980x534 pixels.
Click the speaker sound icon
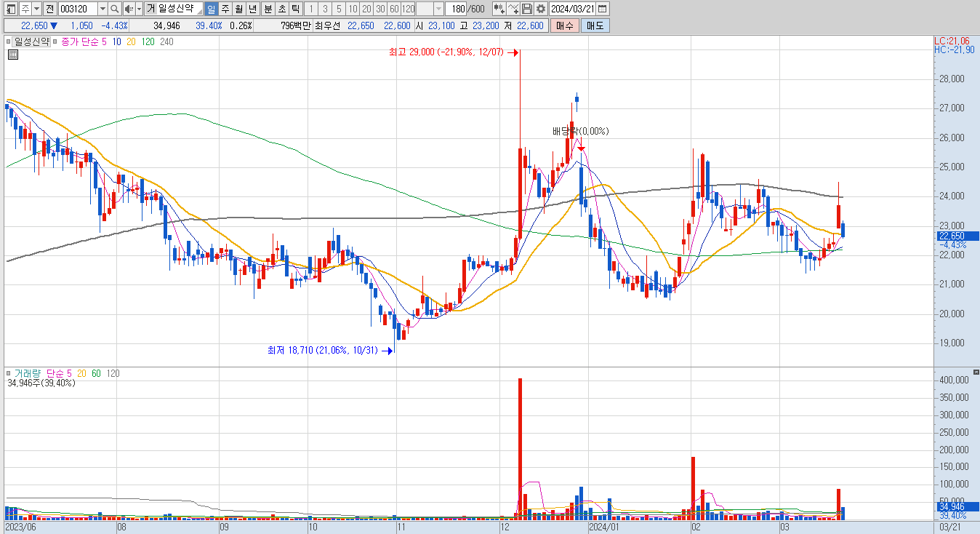coord(129,9)
